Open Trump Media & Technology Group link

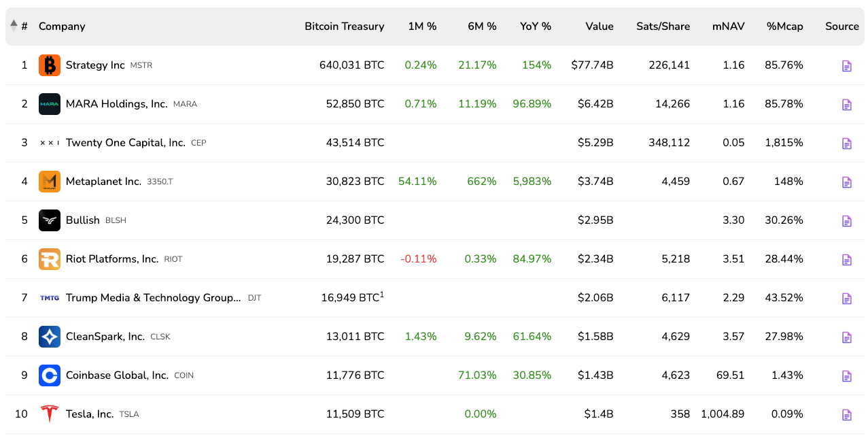click(153, 298)
